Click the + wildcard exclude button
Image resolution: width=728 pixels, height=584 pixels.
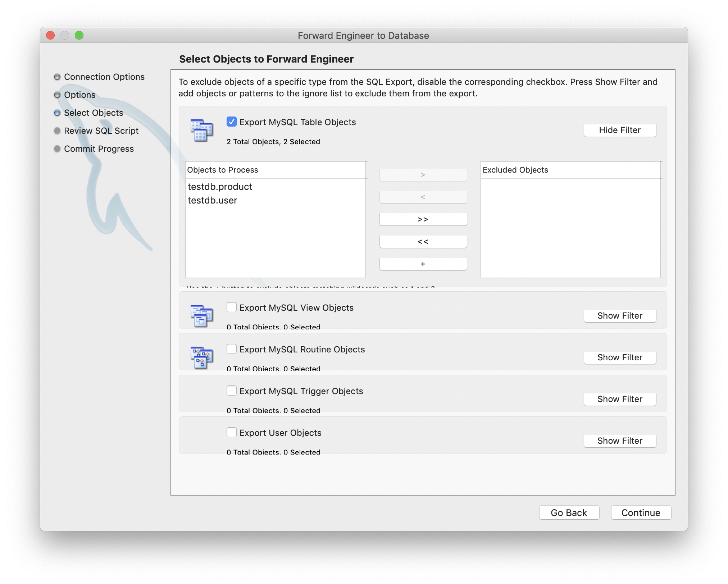coord(423,264)
